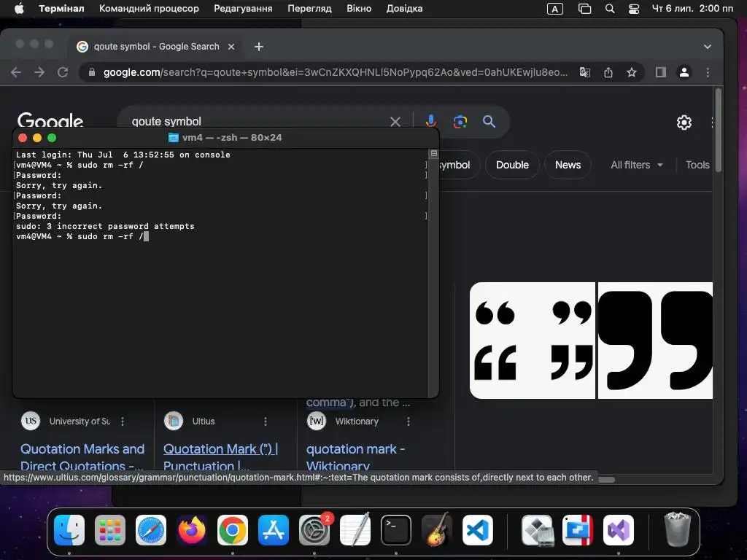
Task: Open quotation mark - Wiktionary link
Action: (355, 457)
